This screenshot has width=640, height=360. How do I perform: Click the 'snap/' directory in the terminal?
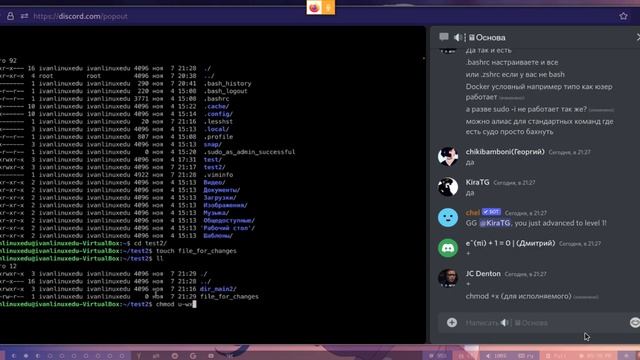pos(213,144)
